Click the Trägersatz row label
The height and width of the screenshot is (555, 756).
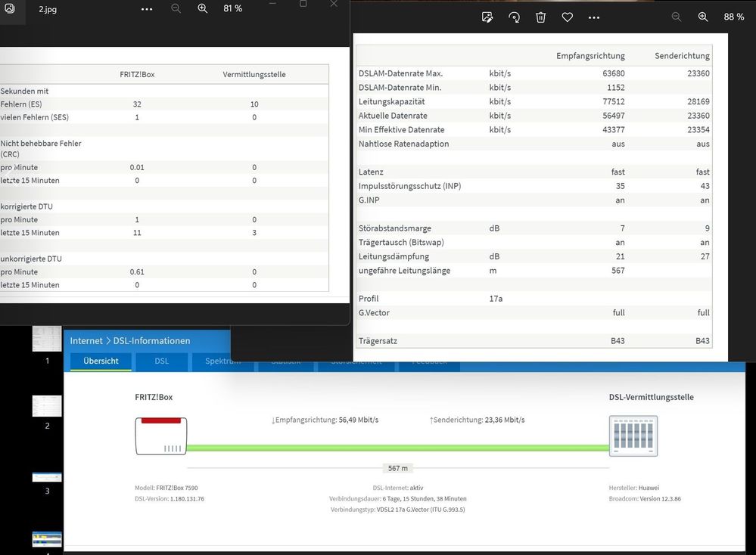[378, 341]
